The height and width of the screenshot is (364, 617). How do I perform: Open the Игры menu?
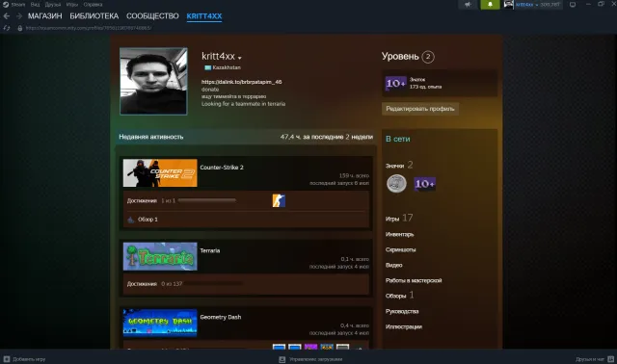coord(72,4)
